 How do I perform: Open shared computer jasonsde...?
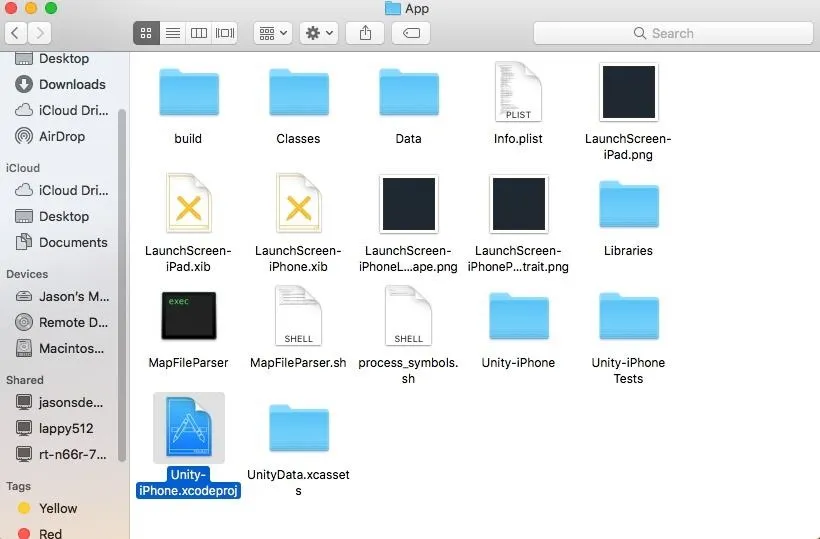(x=62, y=403)
